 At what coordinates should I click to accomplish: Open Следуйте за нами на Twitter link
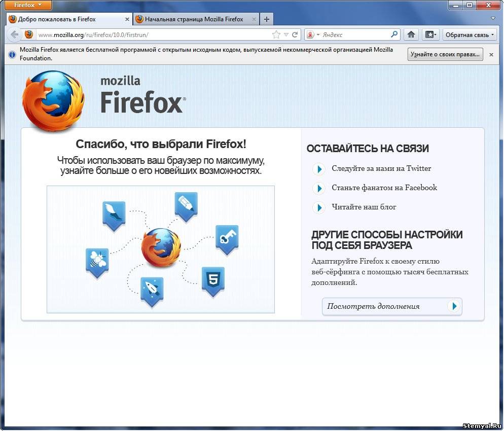[381, 168]
